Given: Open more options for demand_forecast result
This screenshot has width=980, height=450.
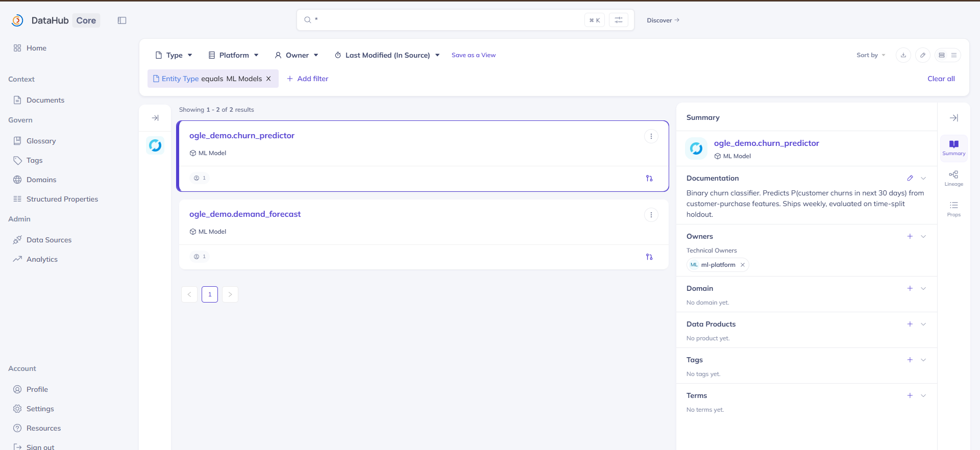Looking at the screenshot, I should [x=651, y=215].
